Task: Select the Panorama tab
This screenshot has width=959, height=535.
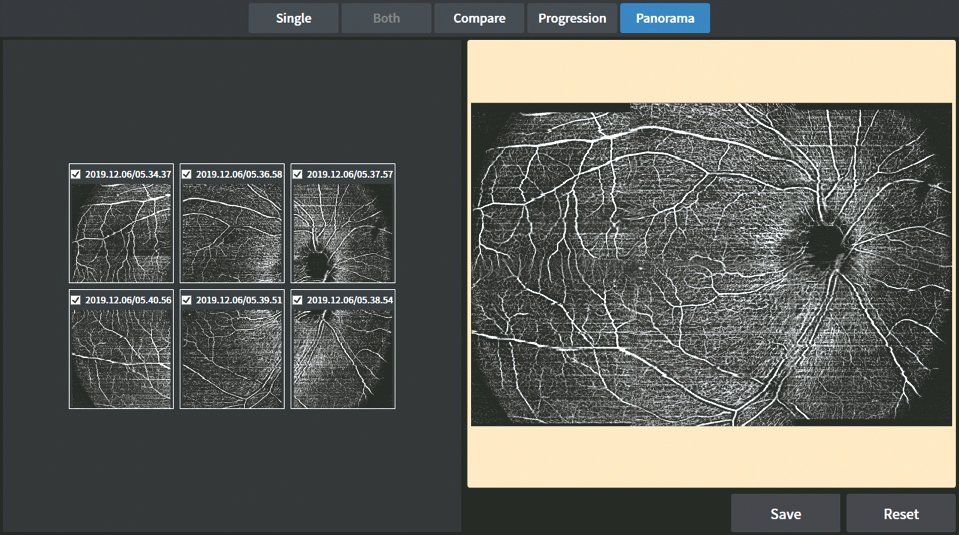Action: pos(665,18)
